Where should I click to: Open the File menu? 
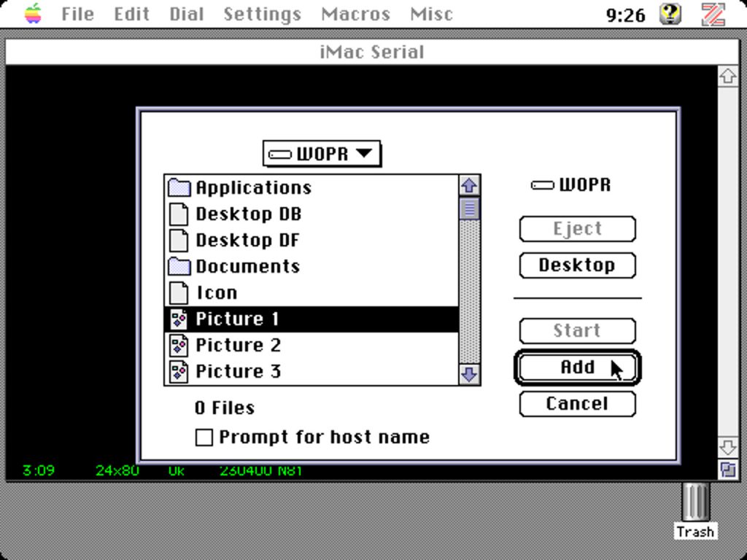(x=77, y=15)
